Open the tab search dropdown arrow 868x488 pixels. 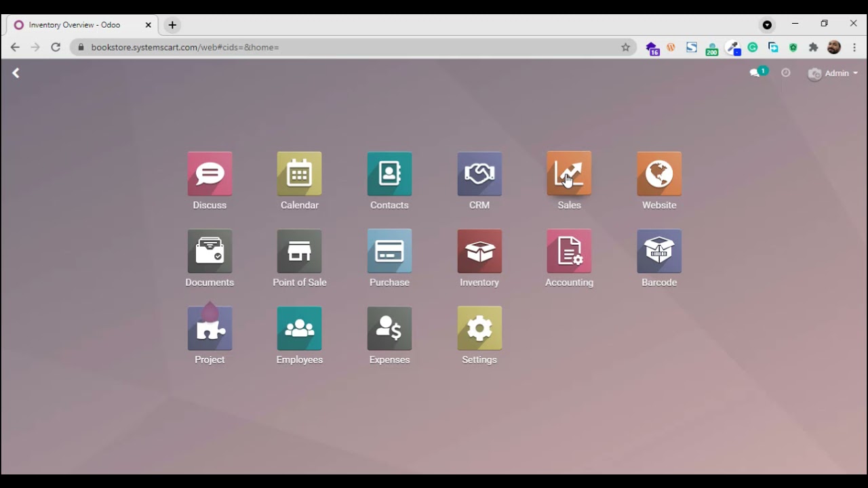click(767, 25)
